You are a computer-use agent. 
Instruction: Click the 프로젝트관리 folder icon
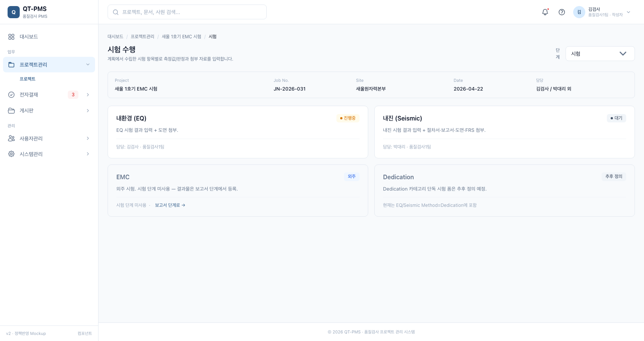[x=11, y=65]
